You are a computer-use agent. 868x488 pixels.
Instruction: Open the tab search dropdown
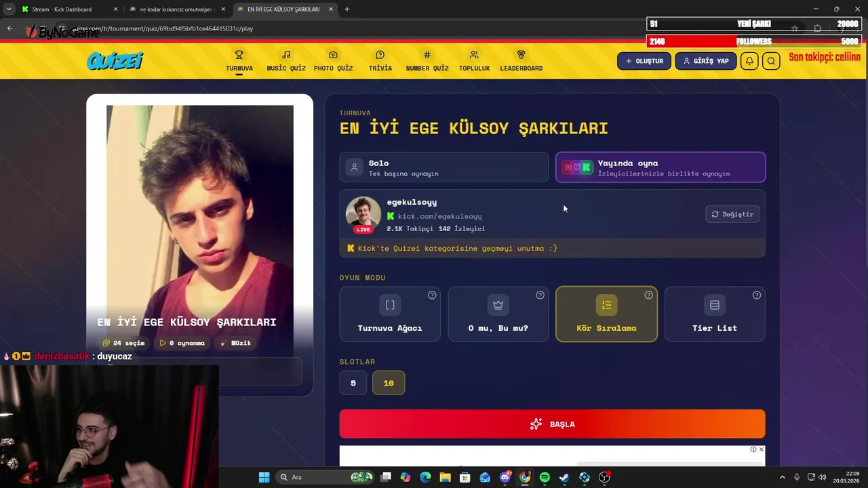[x=8, y=9]
